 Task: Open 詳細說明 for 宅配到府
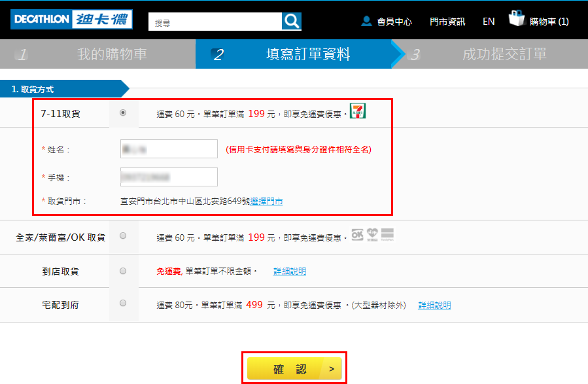(x=434, y=305)
